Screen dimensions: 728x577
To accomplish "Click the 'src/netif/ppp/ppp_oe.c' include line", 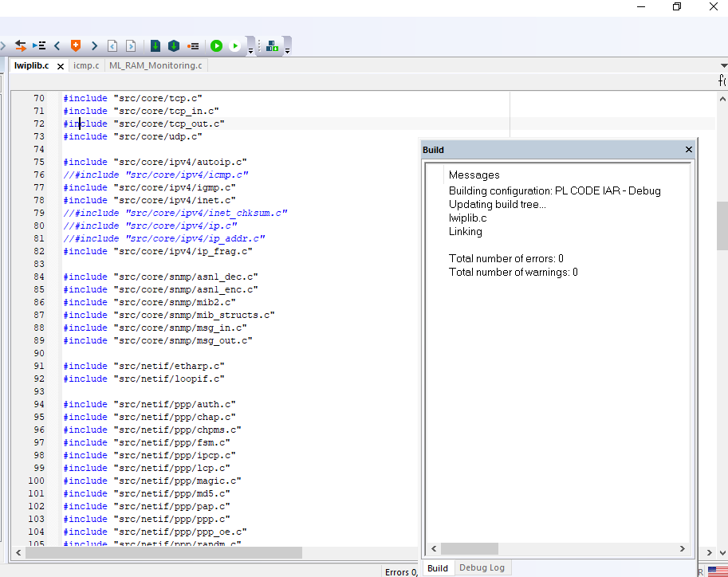I will [155, 532].
